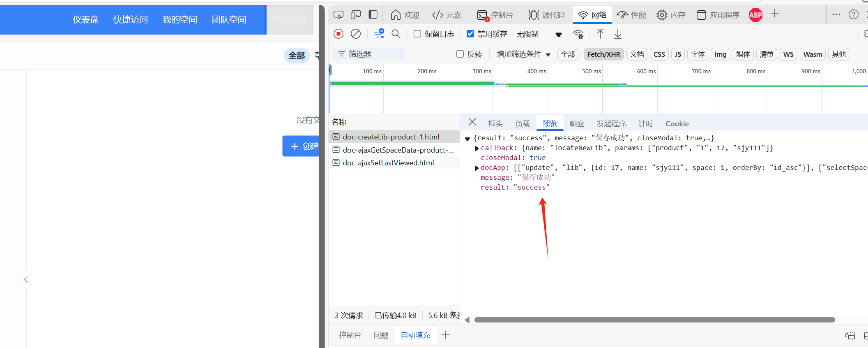Click the ABP extension icon

755,15
